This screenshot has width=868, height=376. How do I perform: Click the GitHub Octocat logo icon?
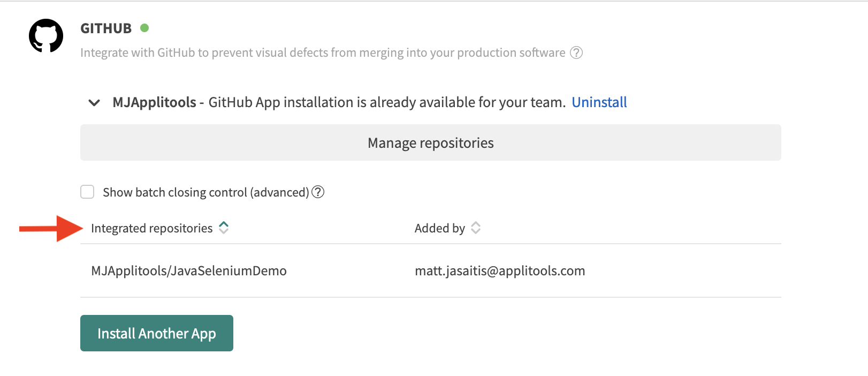(x=46, y=36)
